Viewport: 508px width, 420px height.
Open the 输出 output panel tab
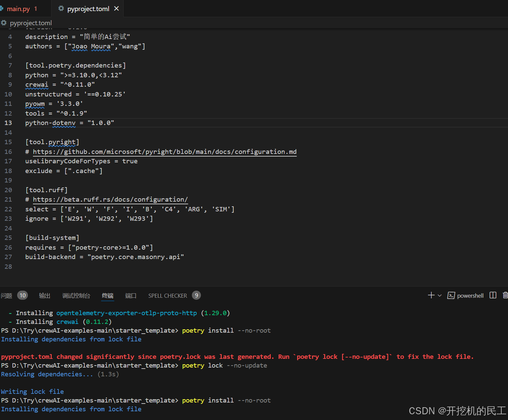pos(45,295)
